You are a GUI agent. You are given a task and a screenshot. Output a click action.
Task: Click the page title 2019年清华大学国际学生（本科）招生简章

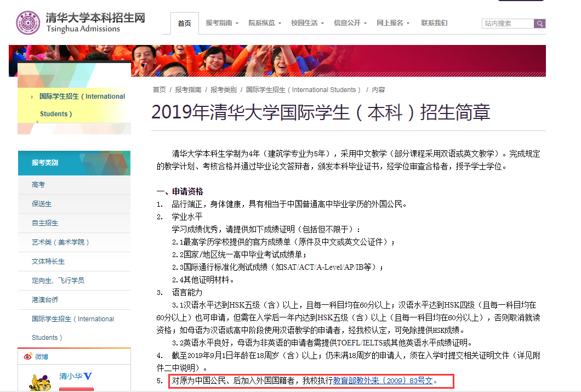tap(321, 112)
